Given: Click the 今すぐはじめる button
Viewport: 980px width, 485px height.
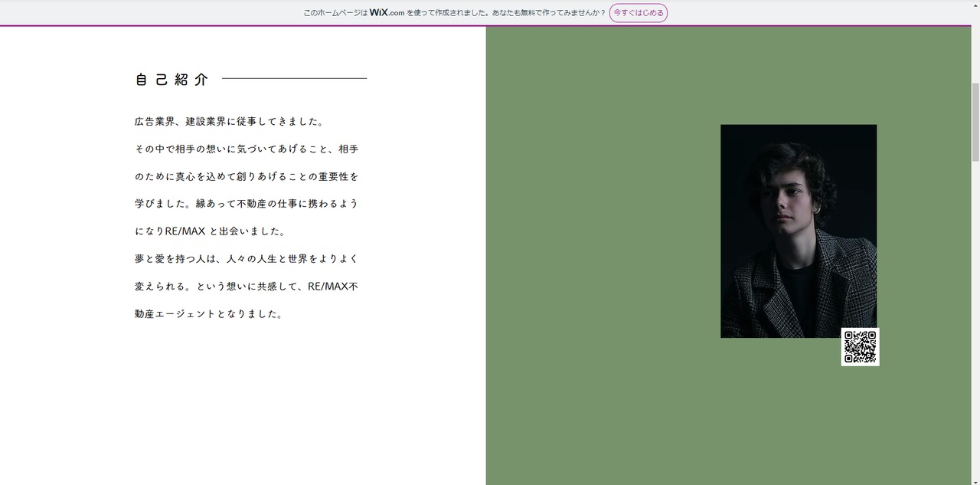Looking at the screenshot, I should pyautogui.click(x=639, y=13).
